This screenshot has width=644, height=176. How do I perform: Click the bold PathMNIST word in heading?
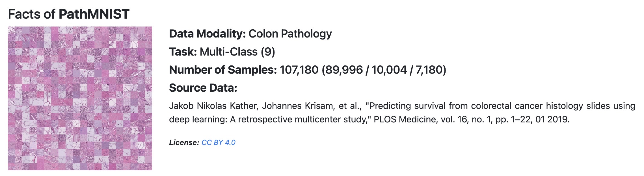point(94,14)
